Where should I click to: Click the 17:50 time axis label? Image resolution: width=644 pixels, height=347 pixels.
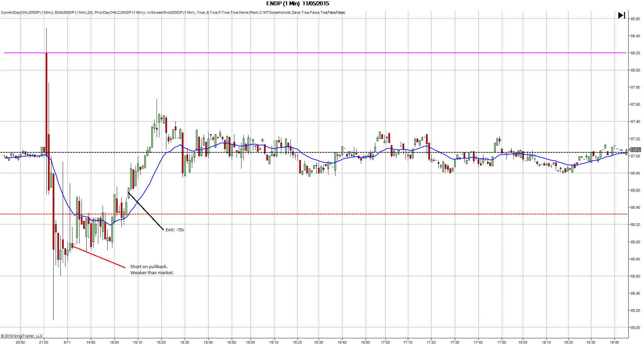(x=501, y=342)
